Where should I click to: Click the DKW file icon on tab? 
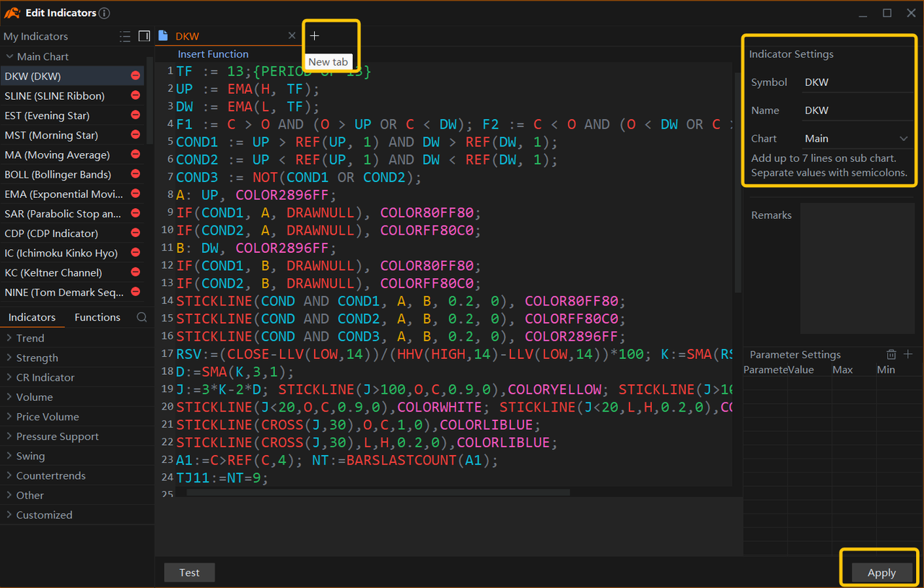point(163,35)
